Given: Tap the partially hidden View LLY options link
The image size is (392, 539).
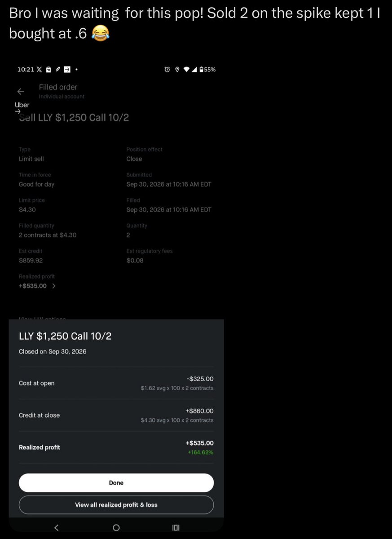Looking at the screenshot, I should (42, 318).
